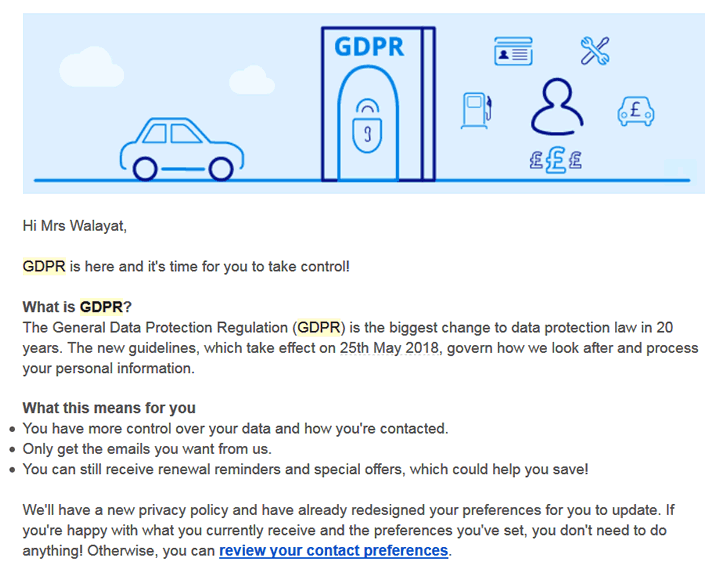The width and height of the screenshot is (720, 573).
Task: Click the bullet about renewal reminders and offers
Action: click(x=305, y=469)
